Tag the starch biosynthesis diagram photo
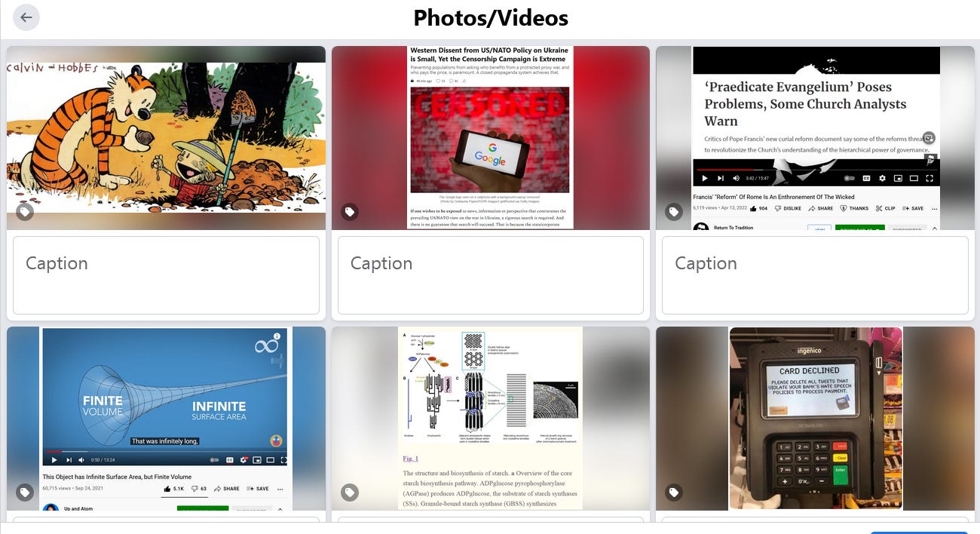 350,493
